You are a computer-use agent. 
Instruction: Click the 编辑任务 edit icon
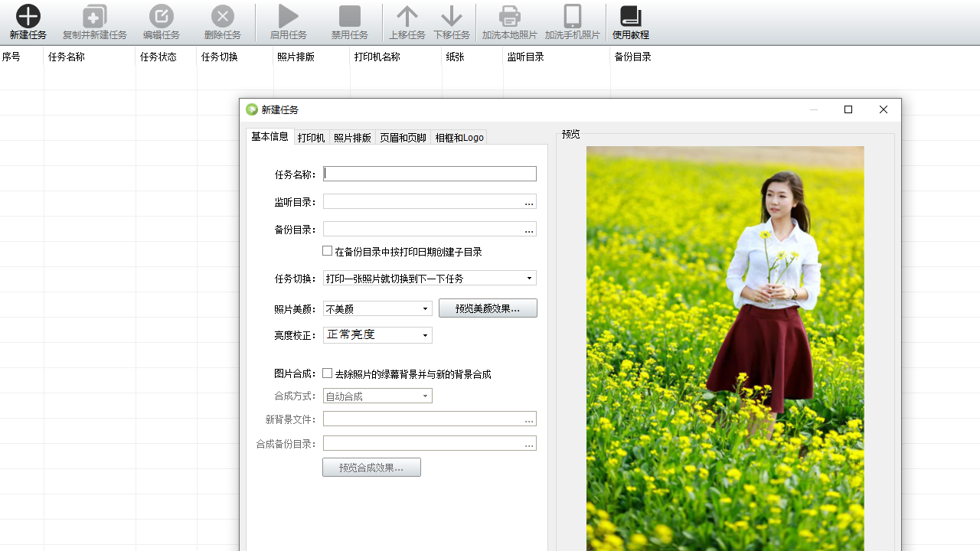[162, 16]
